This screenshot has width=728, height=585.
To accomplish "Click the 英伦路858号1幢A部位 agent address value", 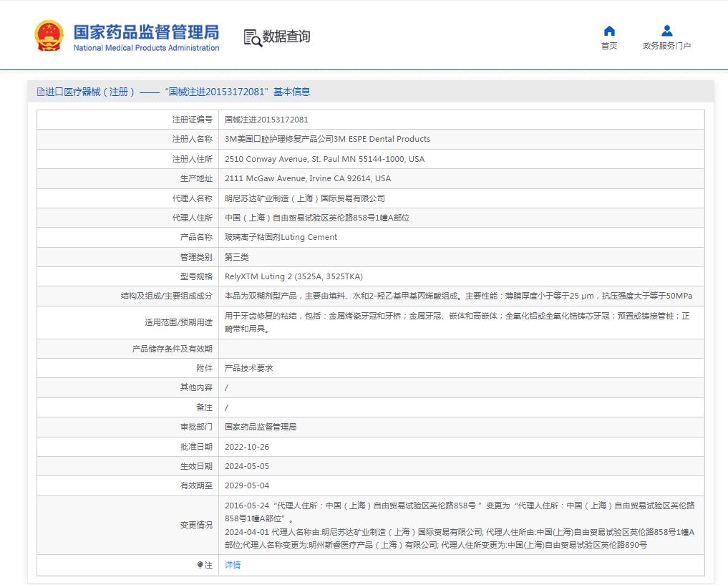I will click(x=317, y=218).
